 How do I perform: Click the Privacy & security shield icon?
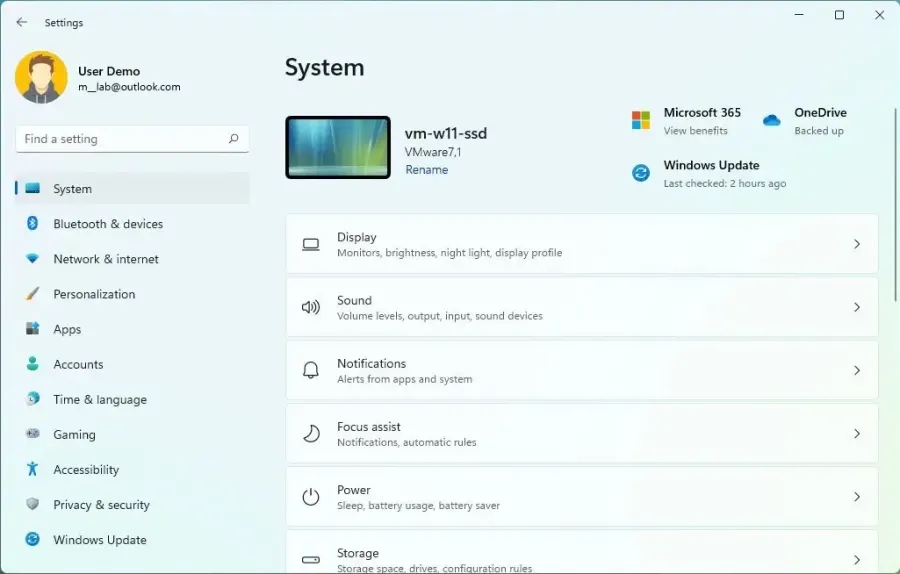tap(33, 504)
